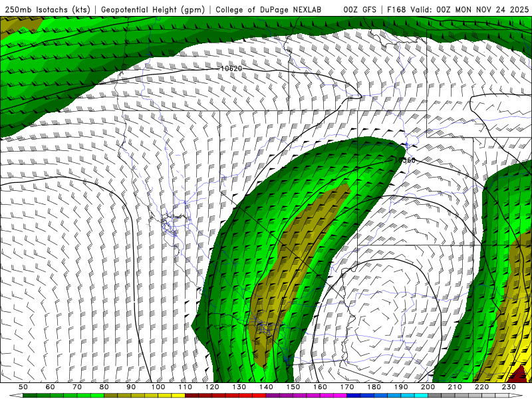Viewport: 532px width, 399px height.
Task: Click the 10620 height contour label
Action: click(231, 68)
